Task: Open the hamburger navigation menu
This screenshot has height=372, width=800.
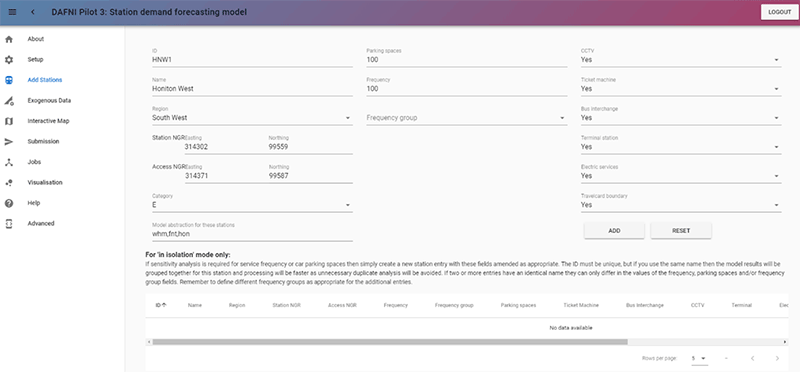Action: tap(12, 12)
